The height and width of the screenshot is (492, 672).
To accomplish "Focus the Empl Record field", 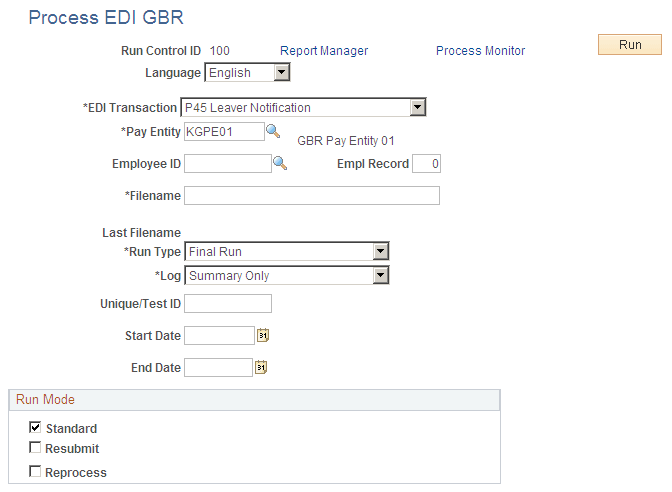I will coord(426,164).
